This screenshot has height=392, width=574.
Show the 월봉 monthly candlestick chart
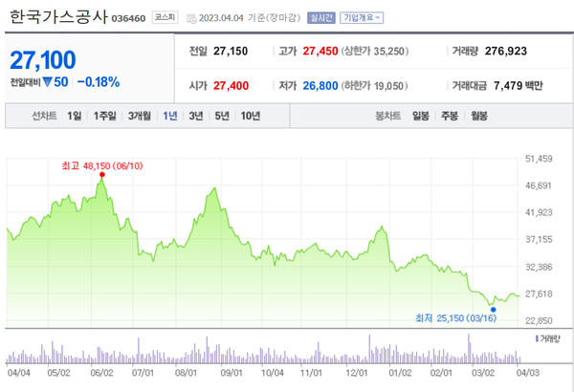tap(478, 117)
